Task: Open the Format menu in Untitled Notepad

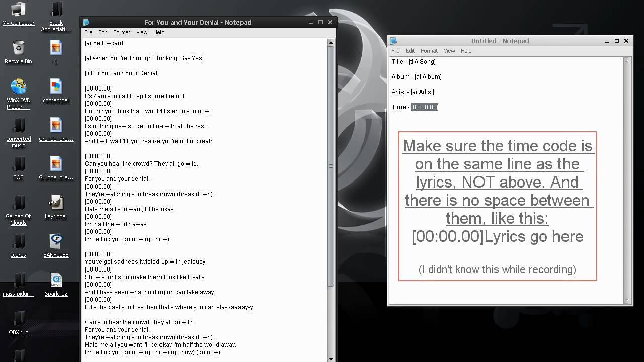Action: pos(429,51)
